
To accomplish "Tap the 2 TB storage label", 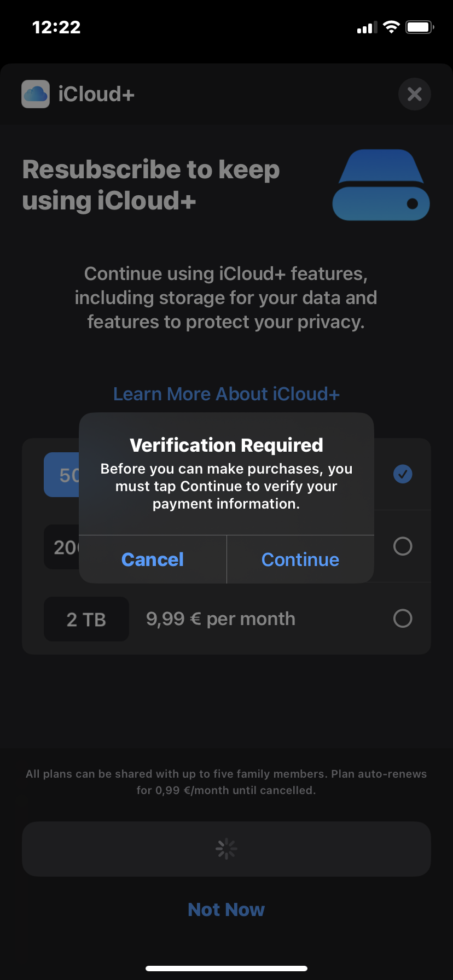I will point(86,619).
